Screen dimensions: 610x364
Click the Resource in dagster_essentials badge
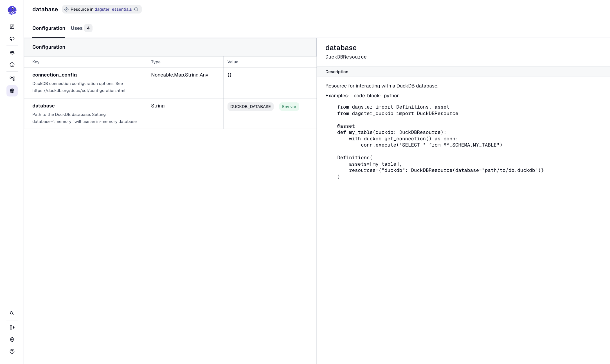102,9
